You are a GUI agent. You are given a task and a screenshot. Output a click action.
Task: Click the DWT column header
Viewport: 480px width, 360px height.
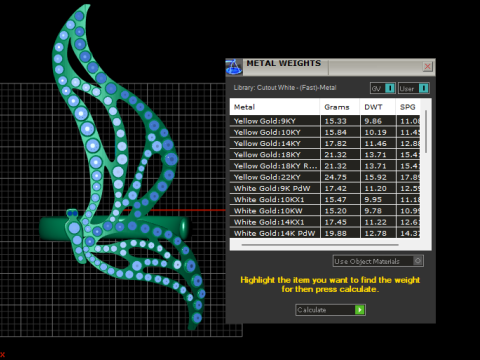pos(378,107)
